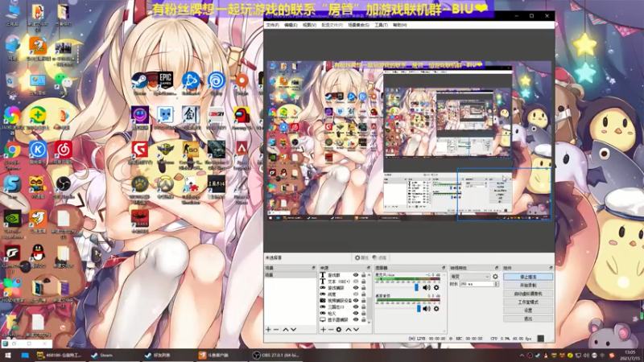Toggle lock on 三国志13 source

coord(363,307)
